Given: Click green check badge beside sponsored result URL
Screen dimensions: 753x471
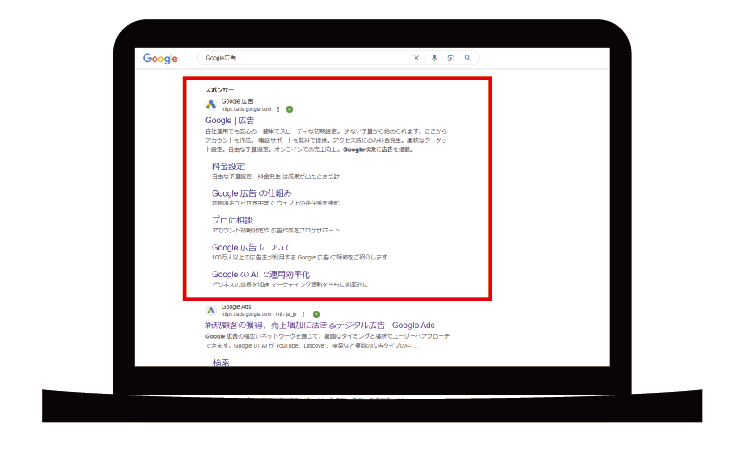Looking at the screenshot, I should click(290, 109).
